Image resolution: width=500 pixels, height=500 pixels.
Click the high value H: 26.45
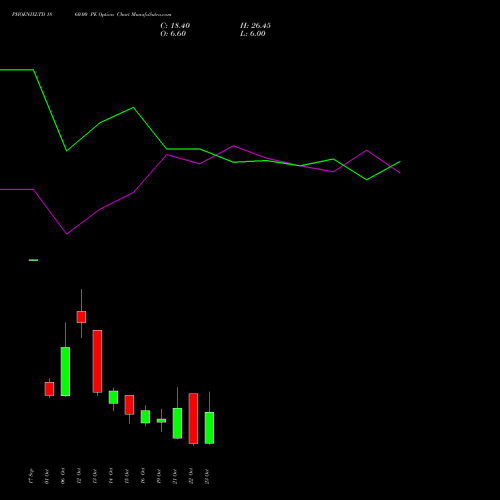click(x=255, y=26)
